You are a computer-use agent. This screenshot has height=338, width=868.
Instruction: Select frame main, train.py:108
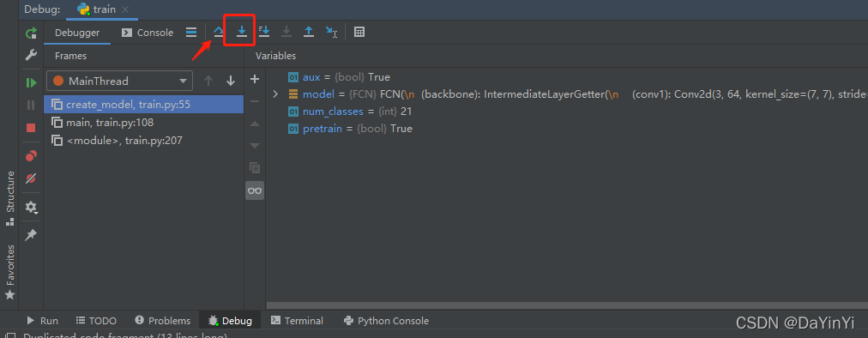[x=143, y=123]
